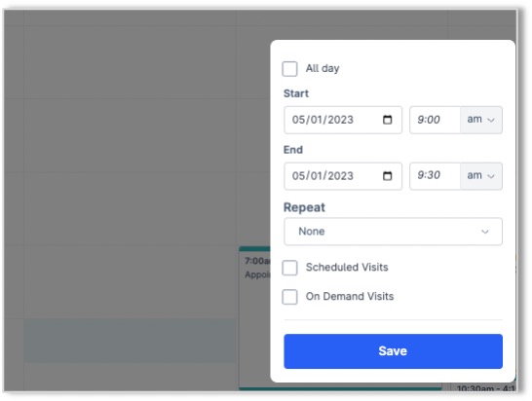Image resolution: width=532 pixels, height=401 pixels.
Task: Click the End date field 05/01/2023
Action: coord(343,176)
